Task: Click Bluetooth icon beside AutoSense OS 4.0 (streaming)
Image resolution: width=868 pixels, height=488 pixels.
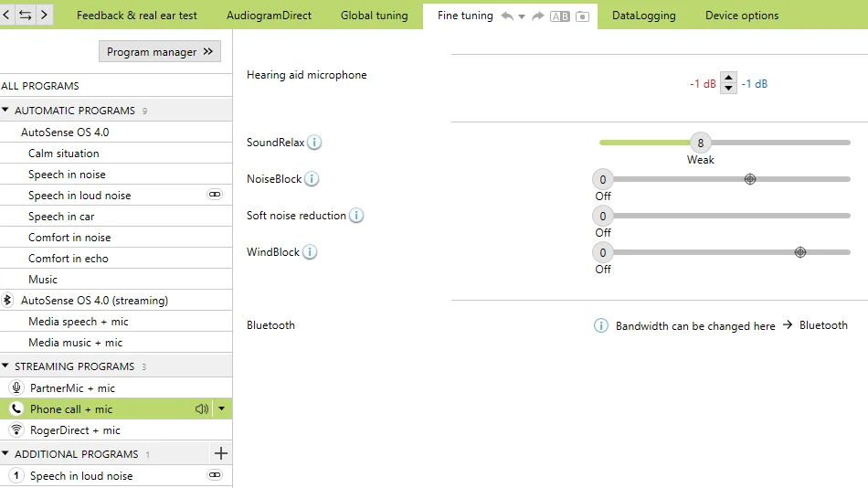Action: tap(7, 300)
